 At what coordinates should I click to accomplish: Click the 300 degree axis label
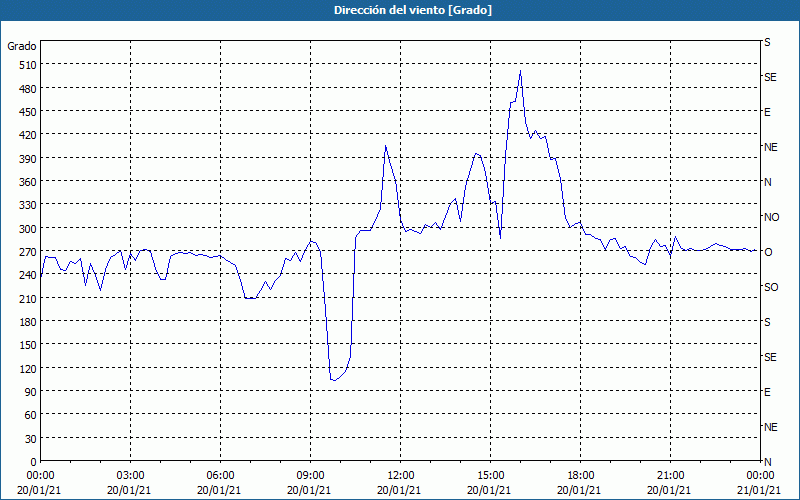pyautogui.click(x=28, y=229)
